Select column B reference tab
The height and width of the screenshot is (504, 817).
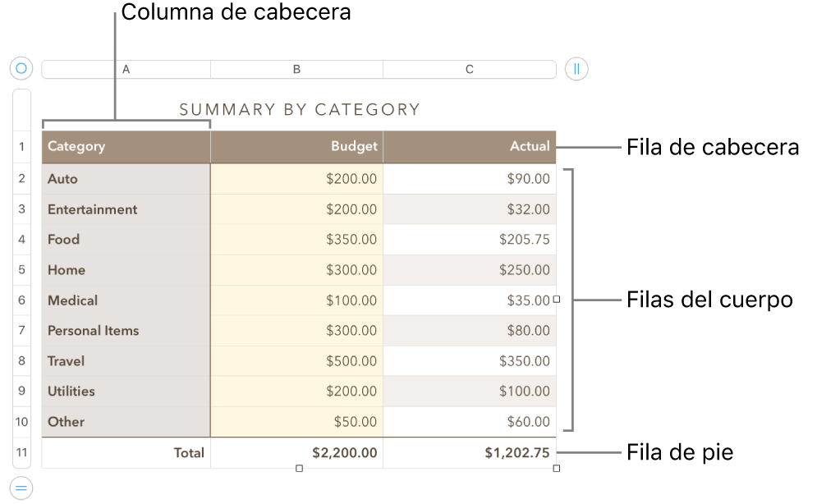[x=296, y=69]
